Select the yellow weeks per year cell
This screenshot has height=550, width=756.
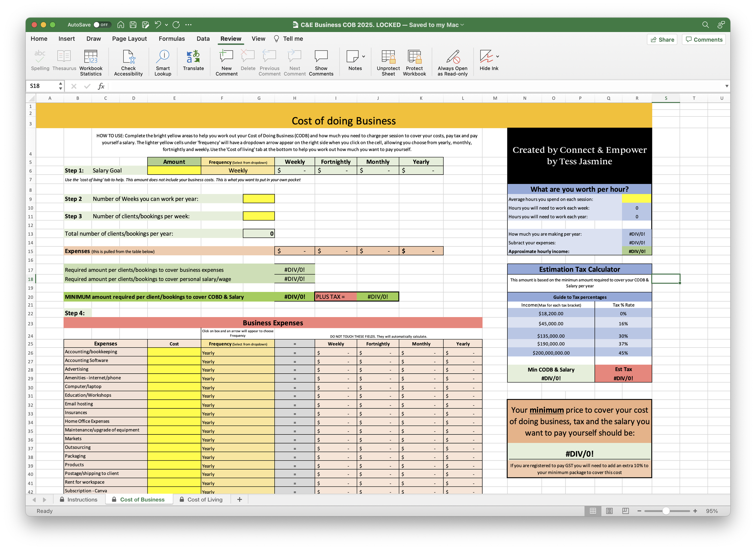(x=259, y=199)
